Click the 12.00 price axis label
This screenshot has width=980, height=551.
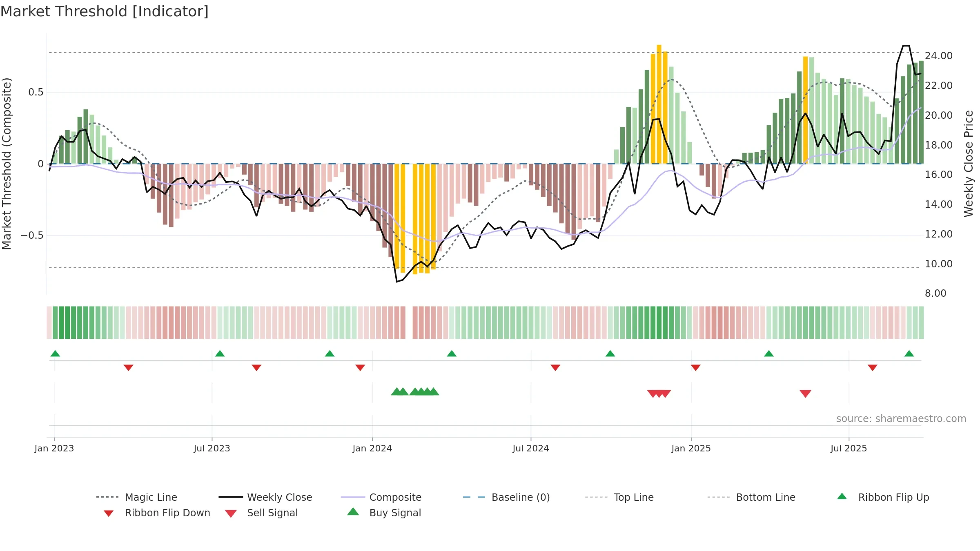click(939, 234)
